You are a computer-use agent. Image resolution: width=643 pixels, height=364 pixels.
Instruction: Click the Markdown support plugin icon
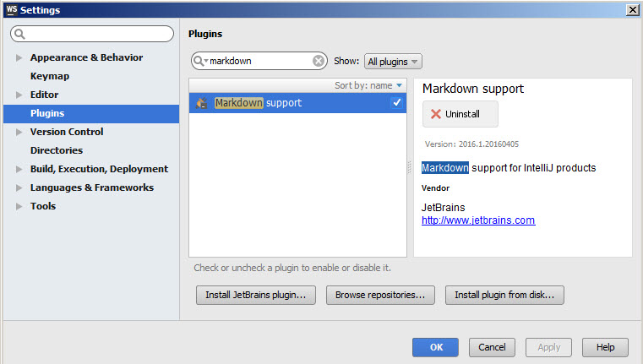[202, 103]
